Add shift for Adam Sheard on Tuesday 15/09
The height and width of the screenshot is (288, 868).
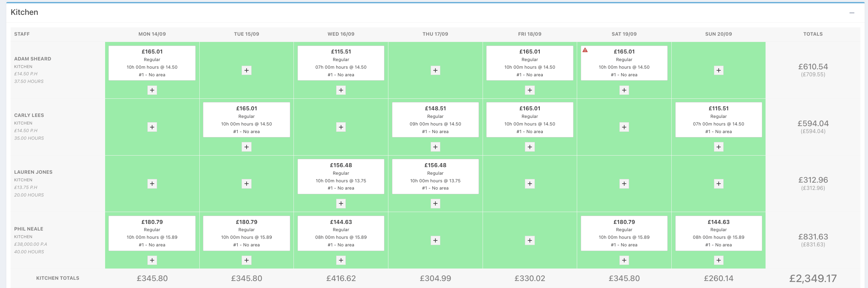click(x=246, y=70)
